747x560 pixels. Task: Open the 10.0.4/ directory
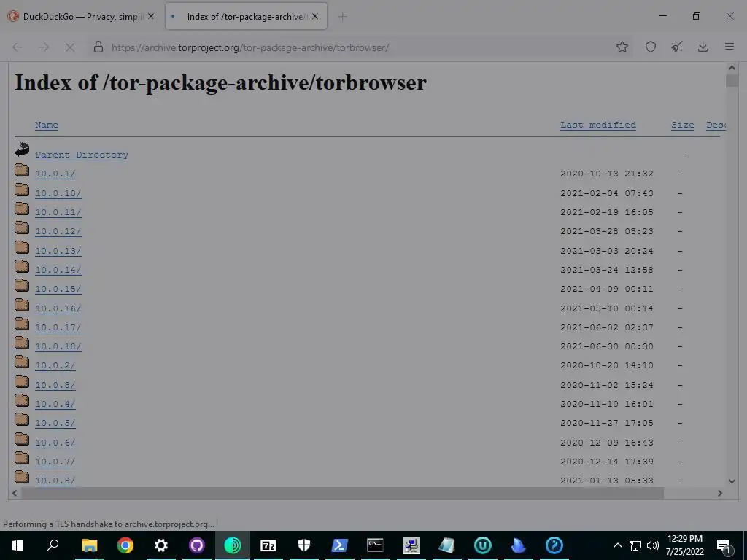point(55,404)
